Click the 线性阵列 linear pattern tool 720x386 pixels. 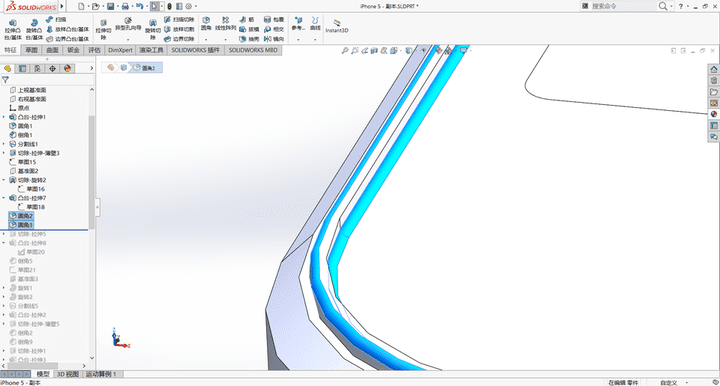pyautogui.click(x=225, y=24)
